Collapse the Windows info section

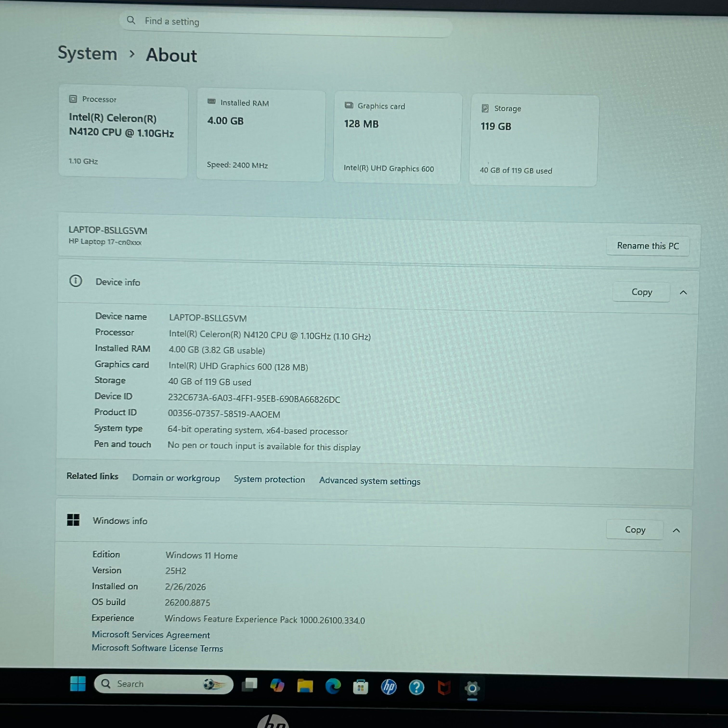(676, 531)
